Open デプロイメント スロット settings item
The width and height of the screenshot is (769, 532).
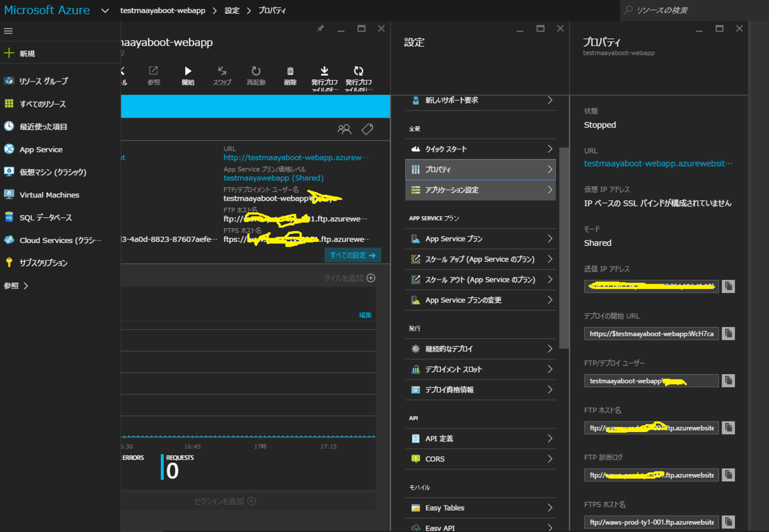480,369
